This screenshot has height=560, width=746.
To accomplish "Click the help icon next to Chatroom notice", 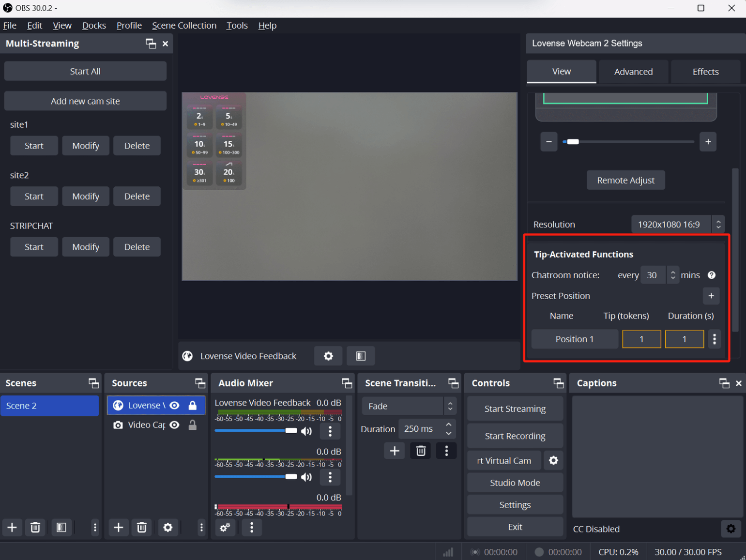I will pos(711,275).
